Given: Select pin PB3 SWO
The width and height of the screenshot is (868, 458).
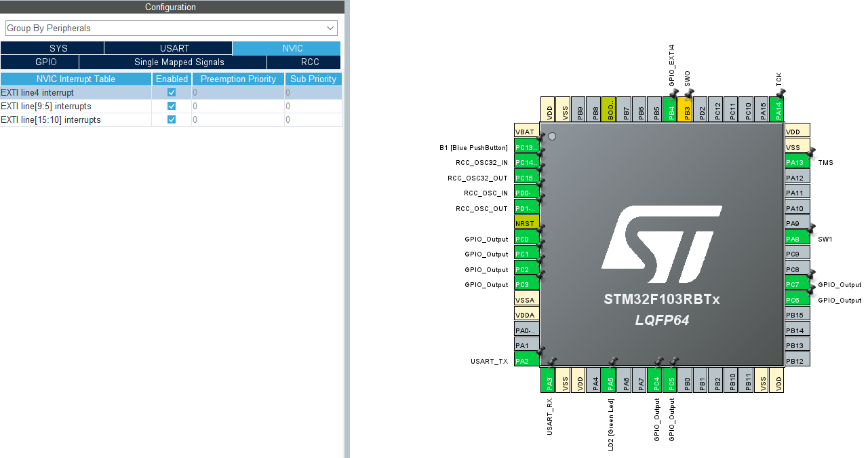Looking at the screenshot, I should 686,109.
